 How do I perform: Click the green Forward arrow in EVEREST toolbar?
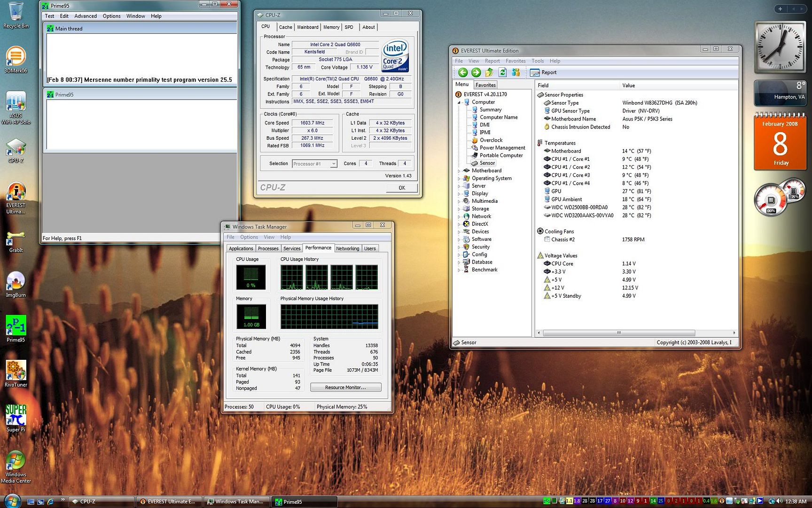(476, 72)
